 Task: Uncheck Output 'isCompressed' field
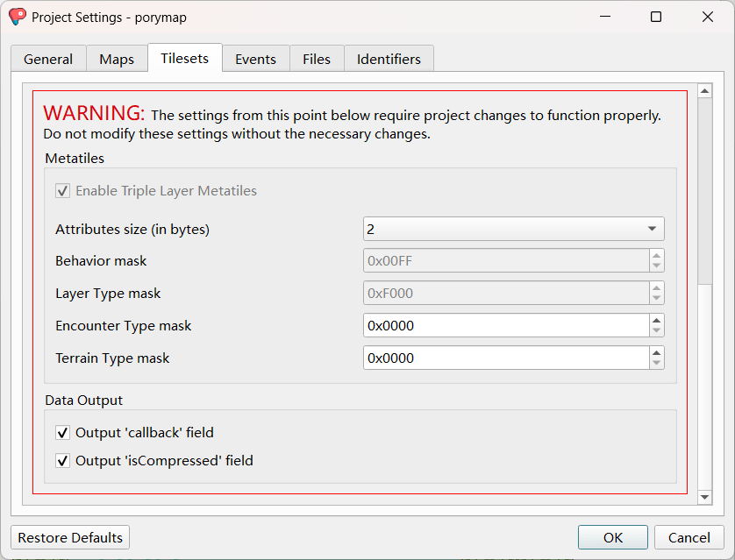point(63,461)
